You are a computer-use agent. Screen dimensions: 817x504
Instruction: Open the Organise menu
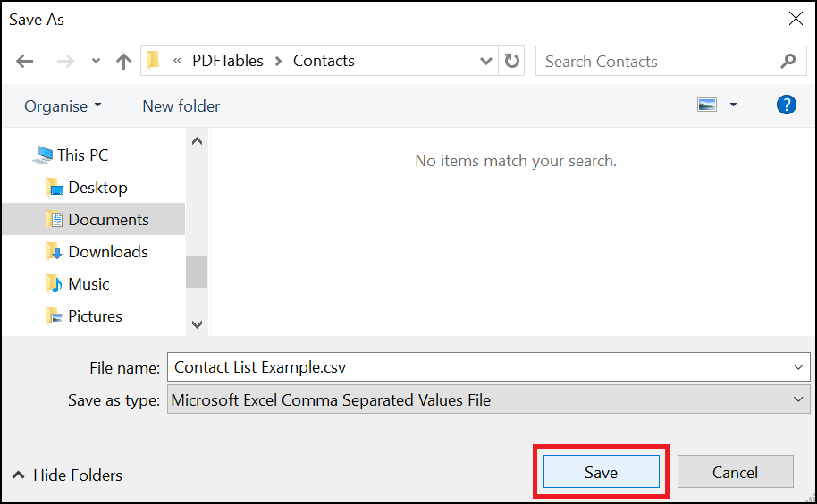(x=63, y=106)
